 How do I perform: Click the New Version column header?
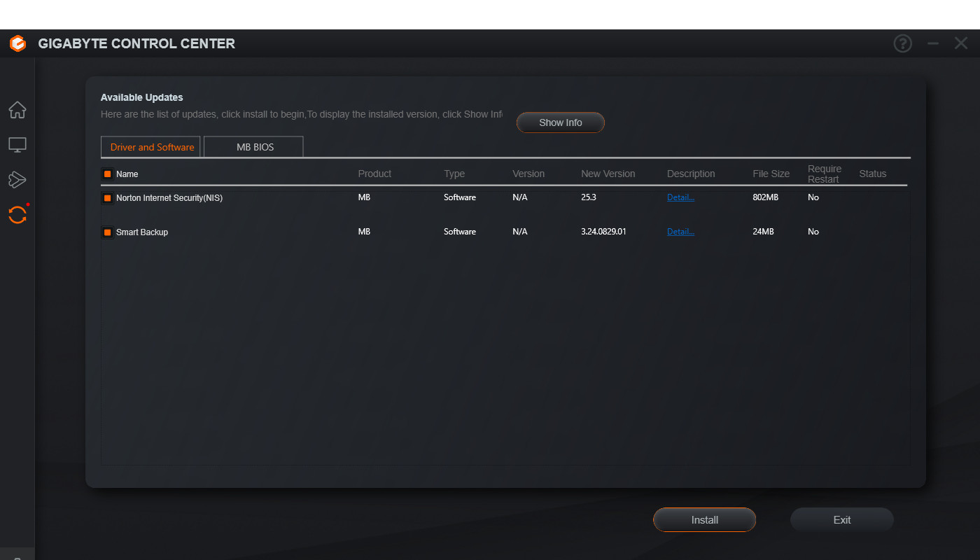pyautogui.click(x=608, y=174)
